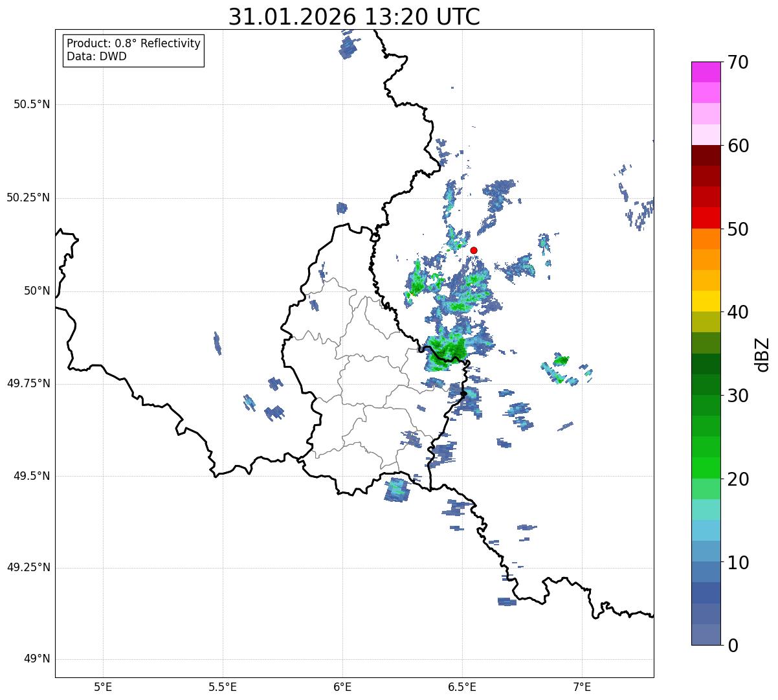Click the 49°N latitude axis label
Image resolution: width=778 pixels, height=700 pixels.
[x=36, y=659]
